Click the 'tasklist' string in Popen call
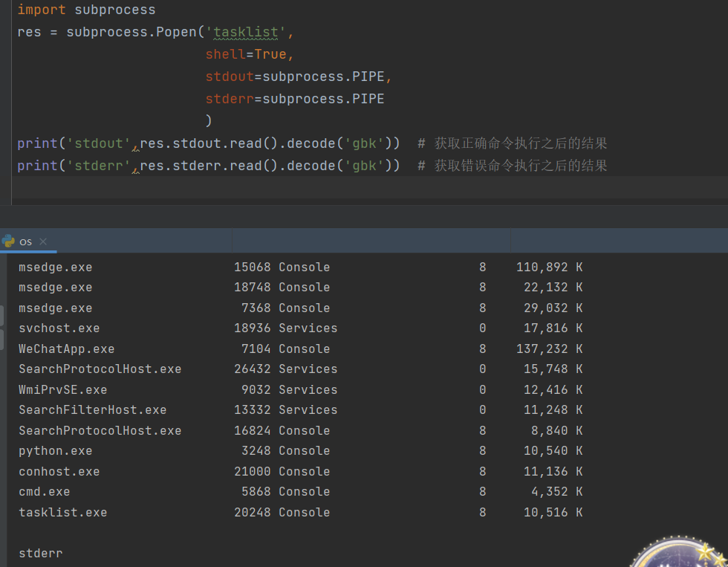The image size is (728, 567). coord(246,32)
